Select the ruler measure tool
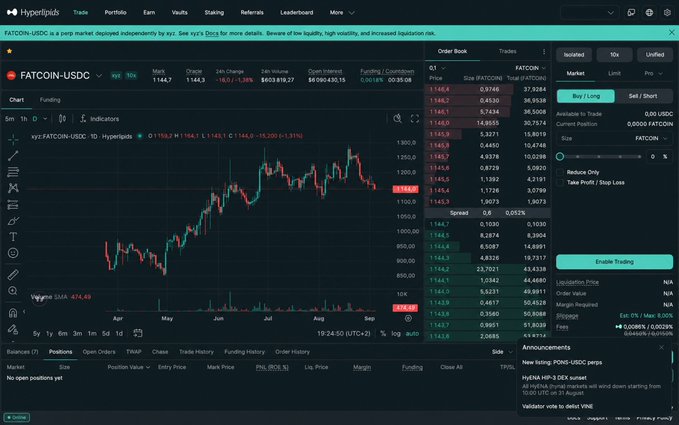The image size is (679, 425). point(13,274)
